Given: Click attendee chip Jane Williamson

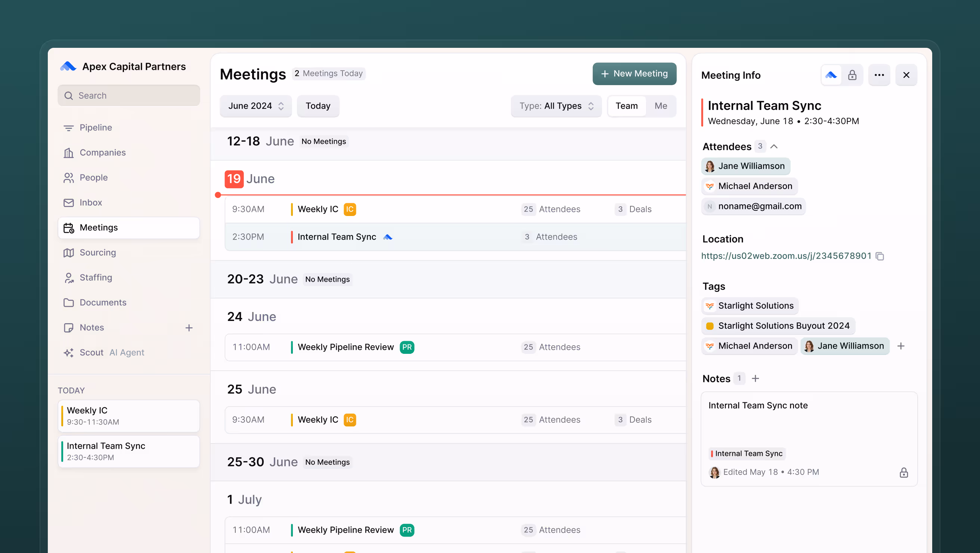Looking at the screenshot, I should point(746,166).
